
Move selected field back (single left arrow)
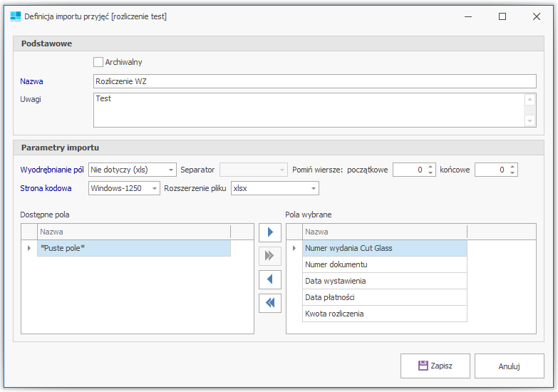[x=270, y=279]
